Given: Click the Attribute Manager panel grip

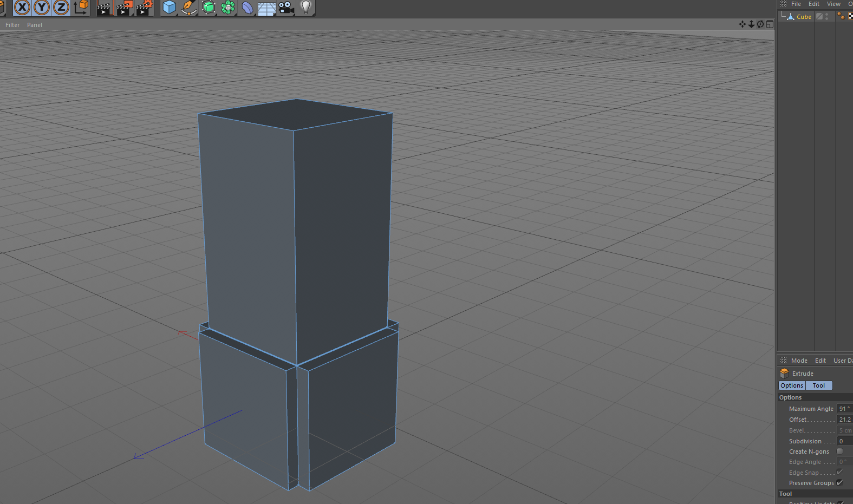Looking at the screenshot, I should point(783,361).
